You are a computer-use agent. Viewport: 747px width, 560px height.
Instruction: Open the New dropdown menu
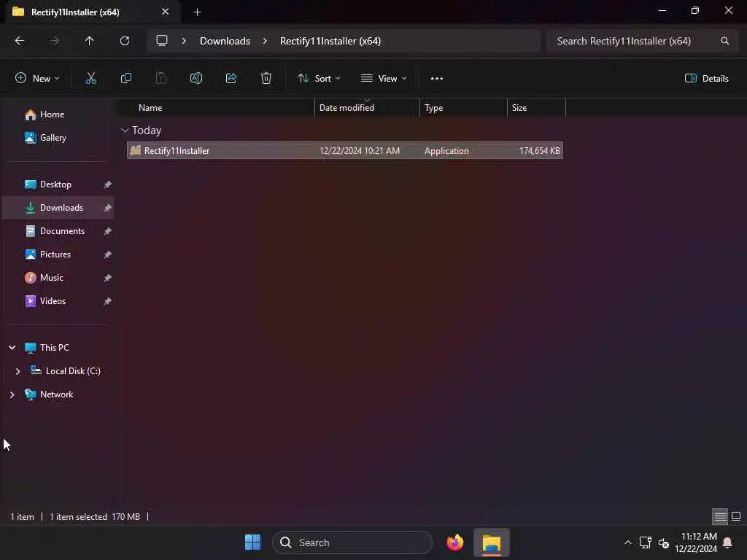pos(37,79)
